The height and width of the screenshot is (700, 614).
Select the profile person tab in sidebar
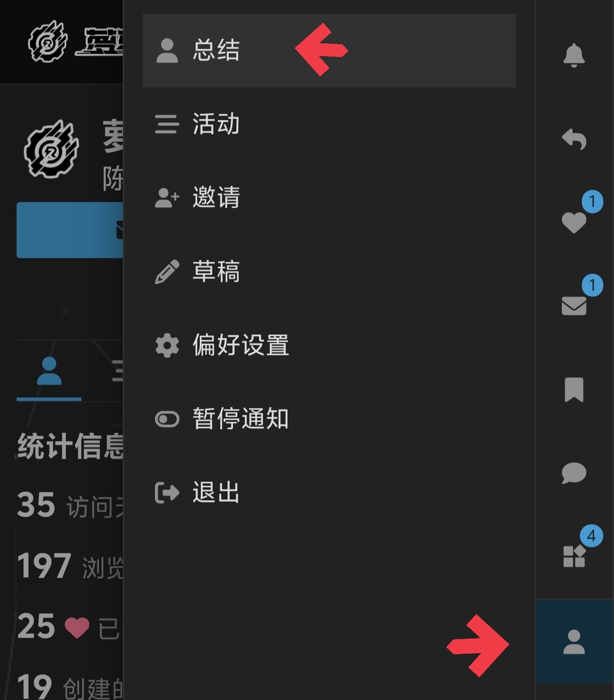(574, 642)
